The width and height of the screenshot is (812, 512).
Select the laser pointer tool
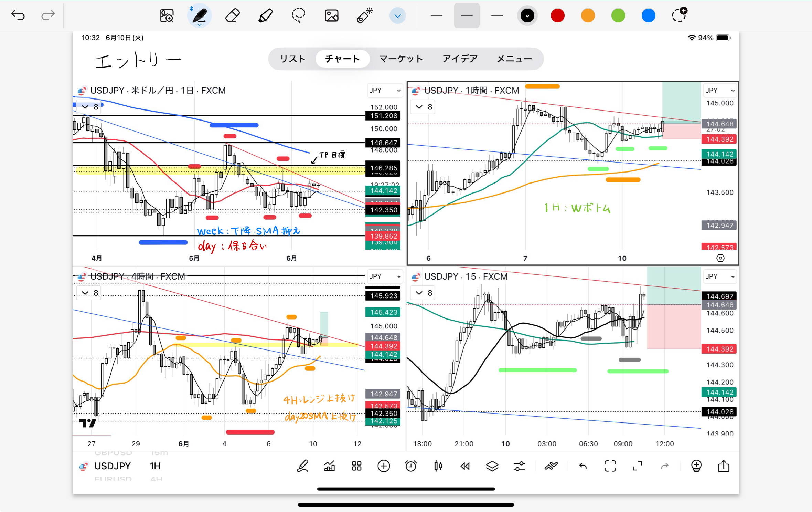364,15
